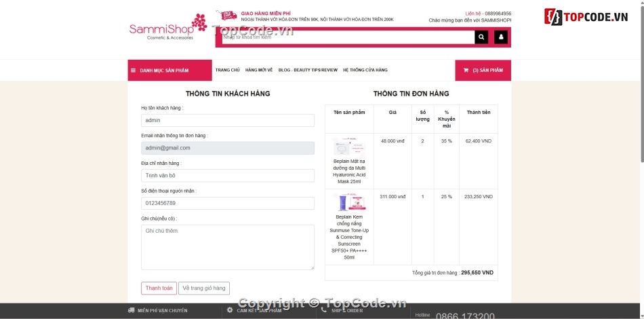The image size is (644, 319).
Task: Click the Miễn phí vận chuyển footer text
Action: click(163, 311)
